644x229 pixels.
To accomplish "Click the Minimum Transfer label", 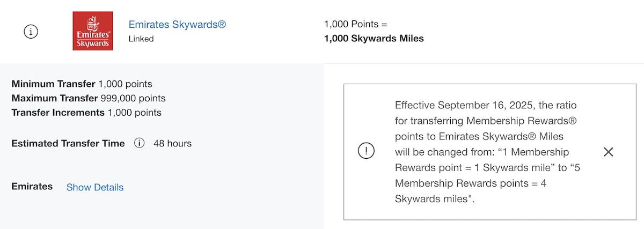I will pyautogui.click(x=54, y=84).
